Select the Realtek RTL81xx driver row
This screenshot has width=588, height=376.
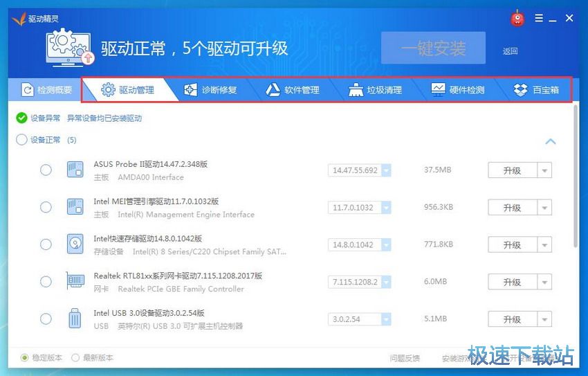pyautogui.click(x=46, y=281)
